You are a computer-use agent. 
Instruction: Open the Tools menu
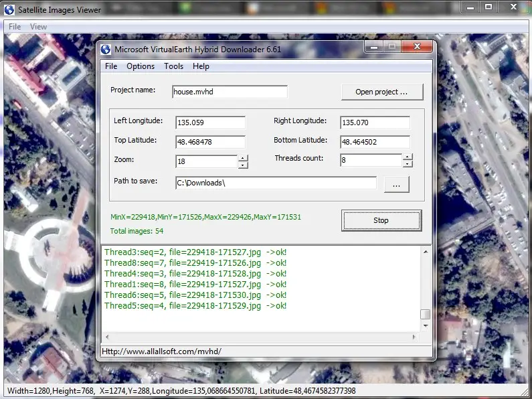pyautogui.click(x=174, y=66)
